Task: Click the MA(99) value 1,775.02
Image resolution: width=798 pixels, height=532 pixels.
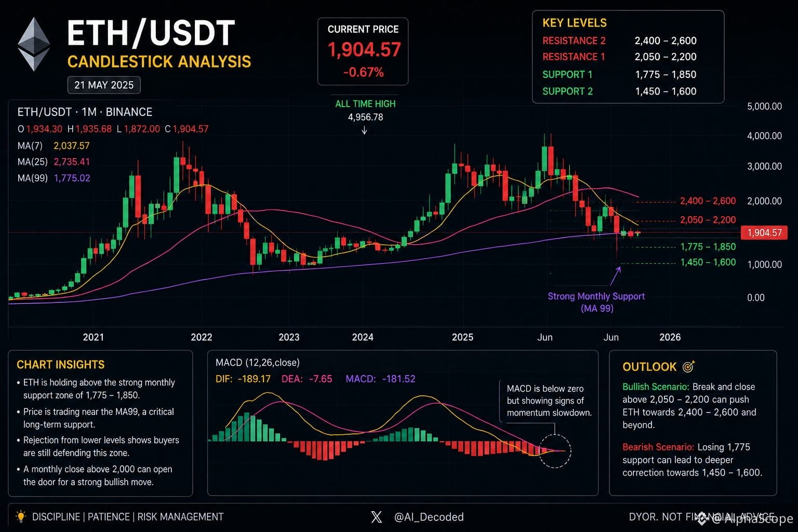Action: (72, 178)
